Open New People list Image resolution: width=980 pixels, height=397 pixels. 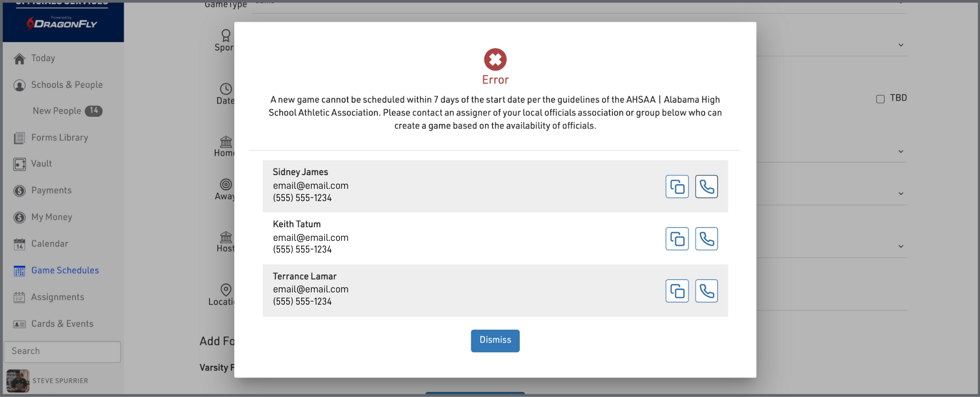pos(57,111)
